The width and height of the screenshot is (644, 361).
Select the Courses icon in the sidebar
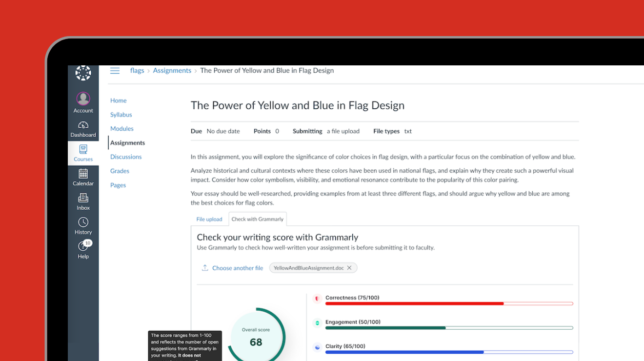83,152
